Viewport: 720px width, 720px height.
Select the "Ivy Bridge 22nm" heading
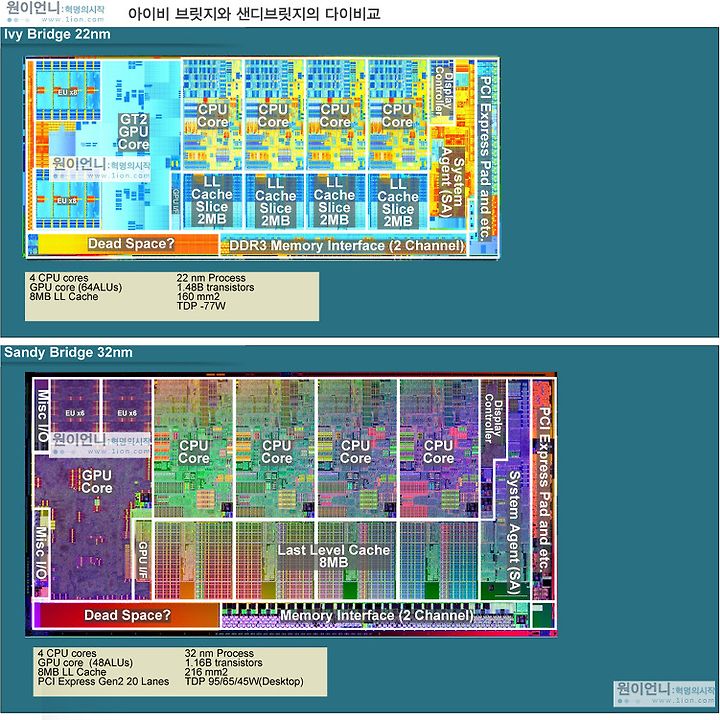click(57, 34)
